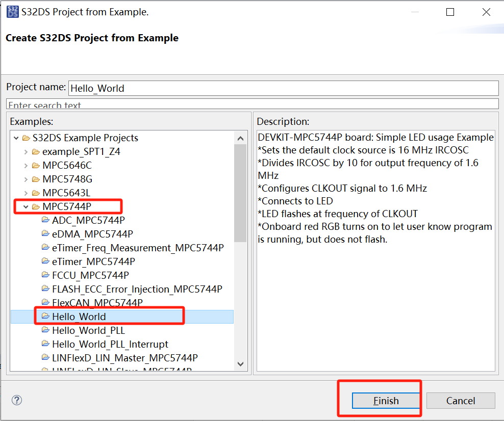The image size is (504, 421).
Task: Click the Cancel button
Action: pyautogui.click(x=461, y=401)
